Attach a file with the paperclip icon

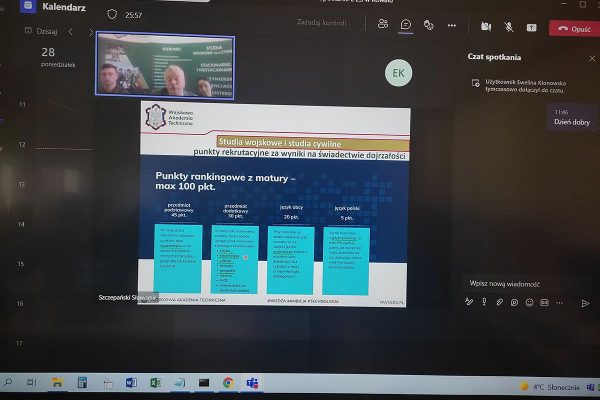(x=499, y=301)
